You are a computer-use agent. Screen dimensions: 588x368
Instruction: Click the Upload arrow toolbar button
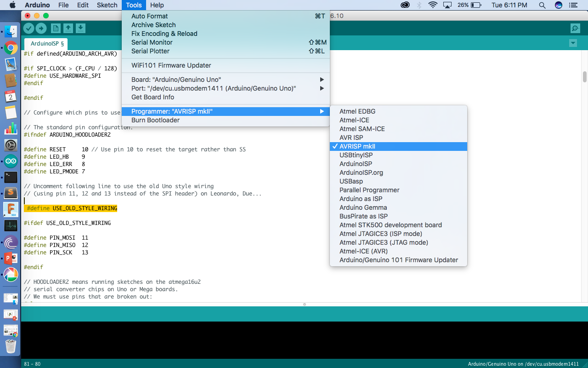click(x=41, y=29)
